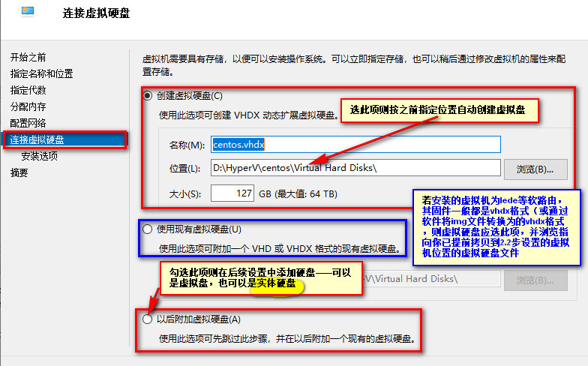The height and width of the screenshot is (366, 588).
Task: Go to the 摘要 step
Action: click(19, 172)
